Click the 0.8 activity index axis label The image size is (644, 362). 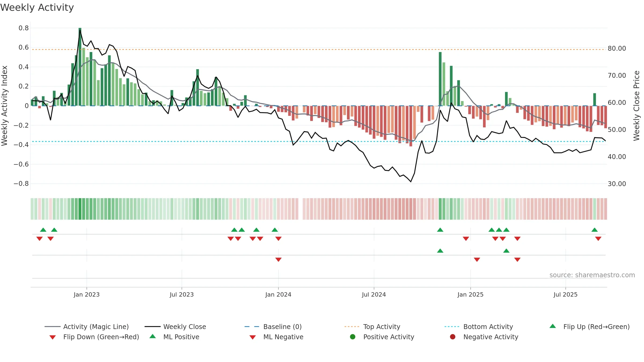(24, 28)
